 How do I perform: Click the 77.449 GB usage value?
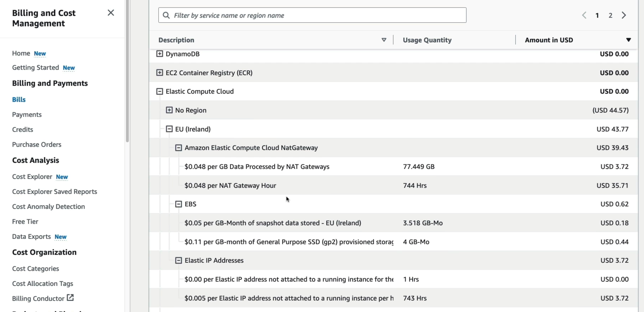point(419,167)
